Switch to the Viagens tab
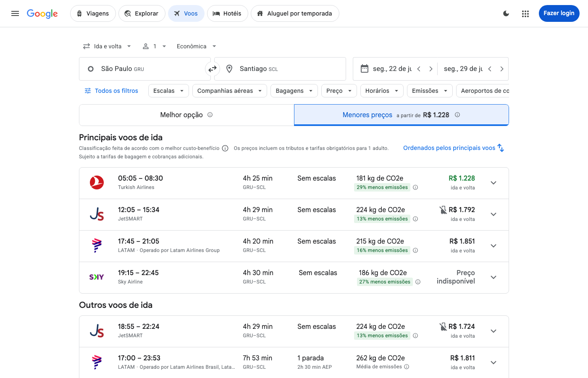This screenshot has width=588, height=378. (93, 13)
